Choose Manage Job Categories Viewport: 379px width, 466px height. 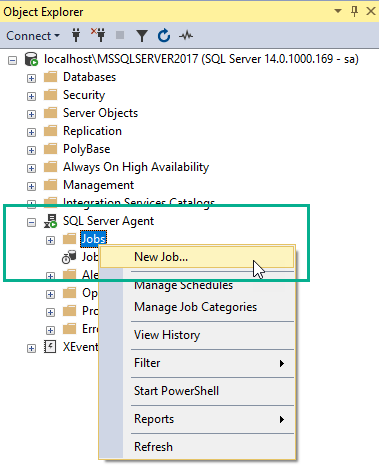[x=197, y=307]
